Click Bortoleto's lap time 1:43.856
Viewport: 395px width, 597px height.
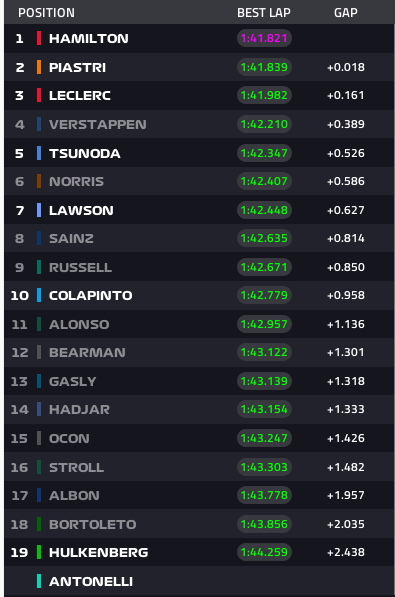(264, 524)
